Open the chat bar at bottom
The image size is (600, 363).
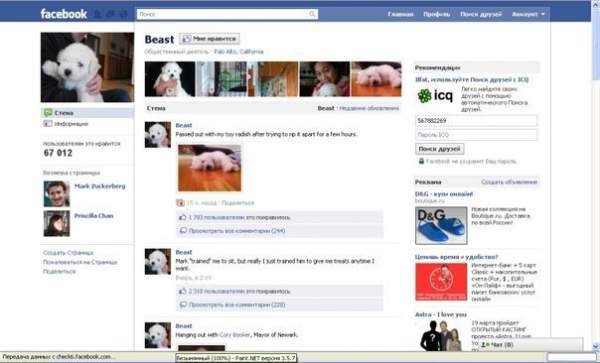coord(531,345)
